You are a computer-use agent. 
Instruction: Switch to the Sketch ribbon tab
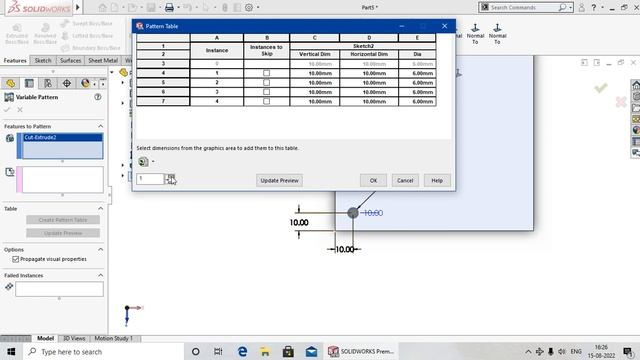pyautogui.click(x=43, y=60)
